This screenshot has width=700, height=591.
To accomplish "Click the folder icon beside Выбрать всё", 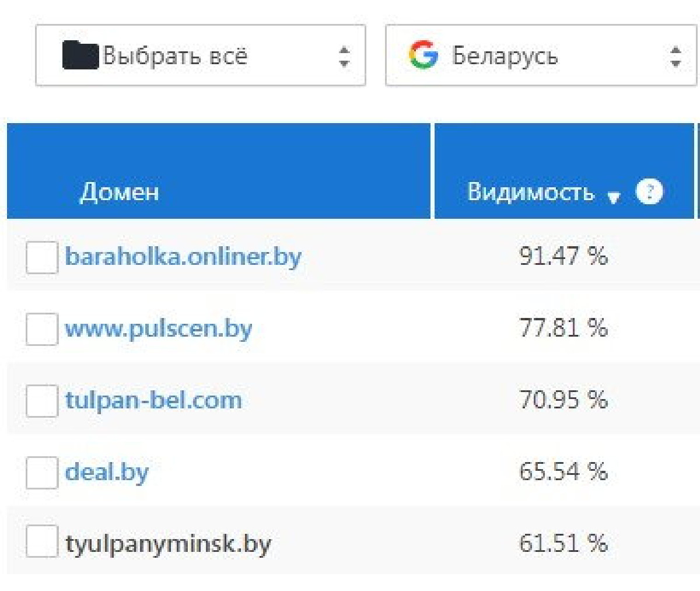I will point(80,55).
